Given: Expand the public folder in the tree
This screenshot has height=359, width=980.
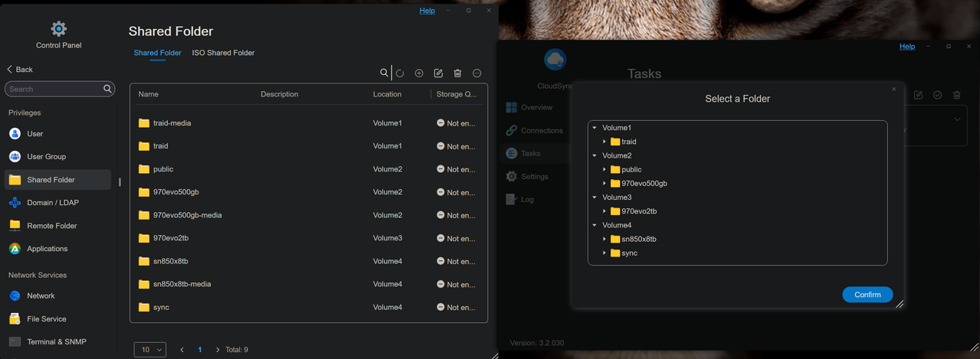Looking at the screenshot, I should tap(605, 169).
